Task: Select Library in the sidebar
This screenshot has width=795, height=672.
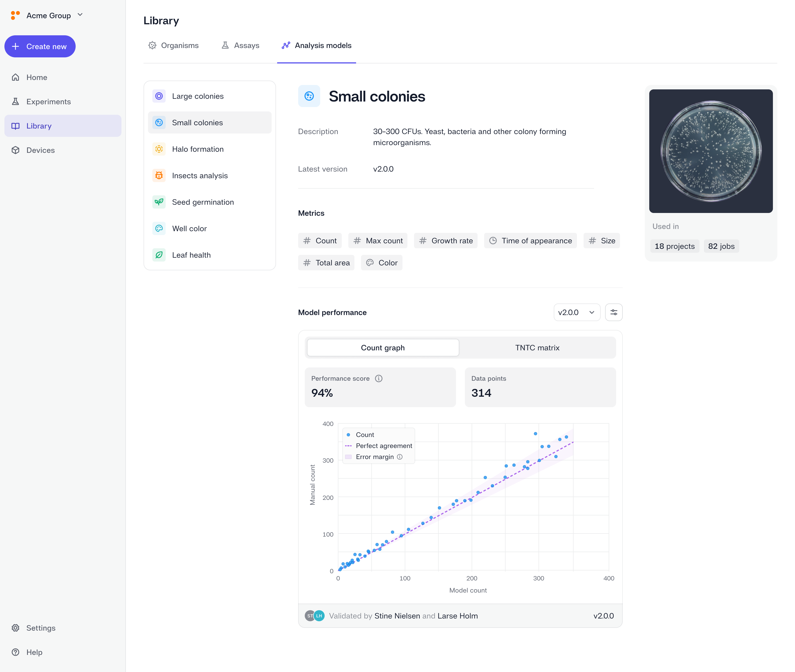Action: coord(63,126)
